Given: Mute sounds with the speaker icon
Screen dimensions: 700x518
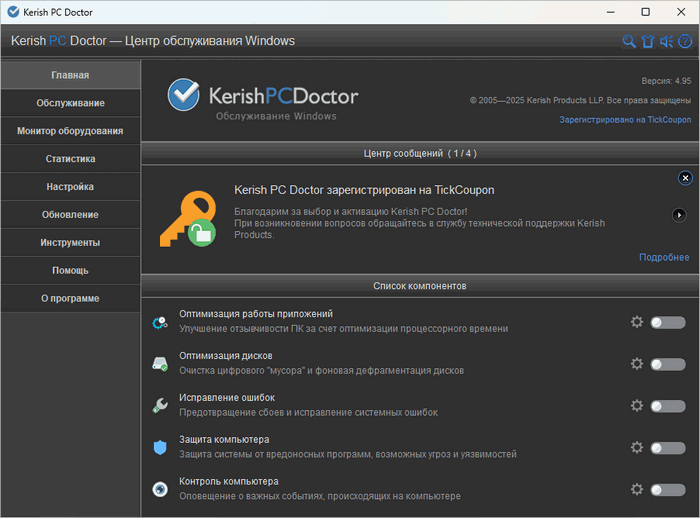Looking at the screenshot, I should (x=667, y=42).
